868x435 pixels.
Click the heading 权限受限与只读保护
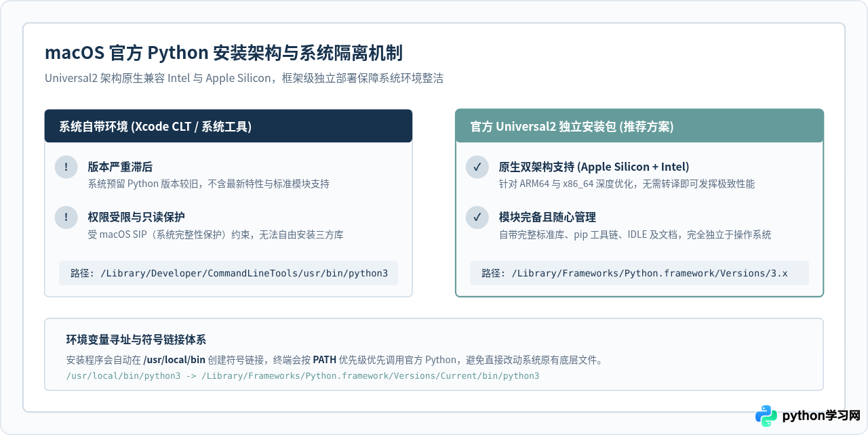point(137,217)
